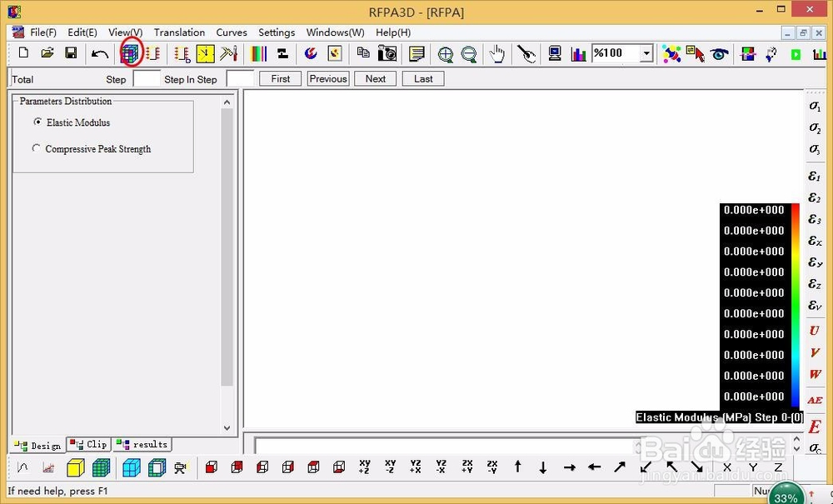The image size is (833, 504).
Task: Display strain epsilon x
Action: coord(815,241)
